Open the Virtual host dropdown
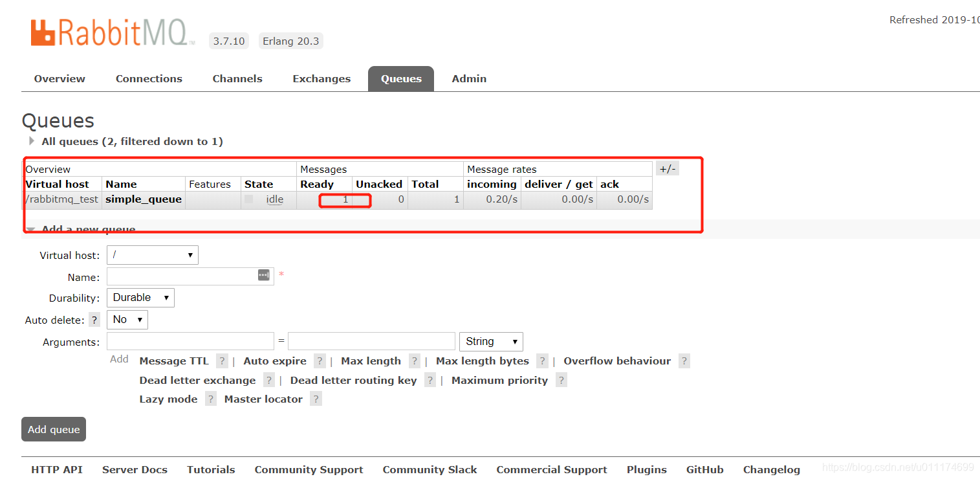Viewport: 980px width, 479px height. click(x=153, y=255)
